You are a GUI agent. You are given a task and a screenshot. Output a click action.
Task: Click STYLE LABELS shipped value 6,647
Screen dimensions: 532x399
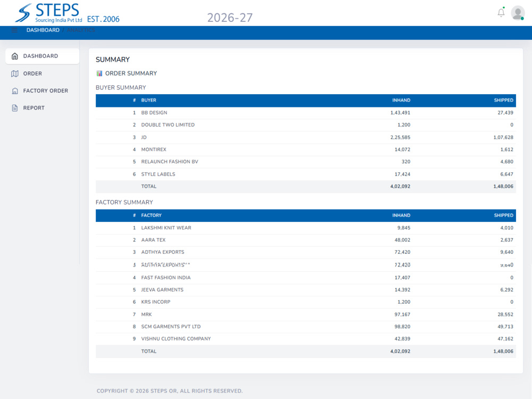[x=506, y=174]
